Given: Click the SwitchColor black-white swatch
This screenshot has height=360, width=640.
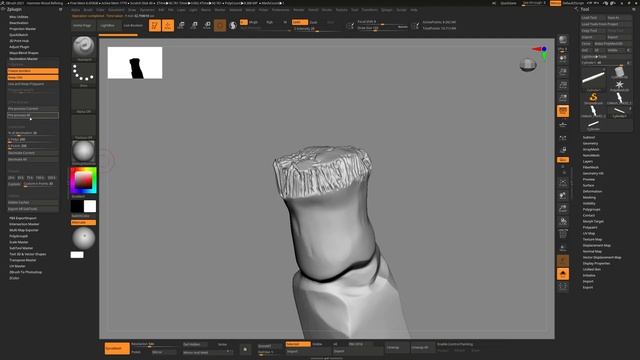Looking at the screenshot, I should pyautogui.click(x=83, y=207).
